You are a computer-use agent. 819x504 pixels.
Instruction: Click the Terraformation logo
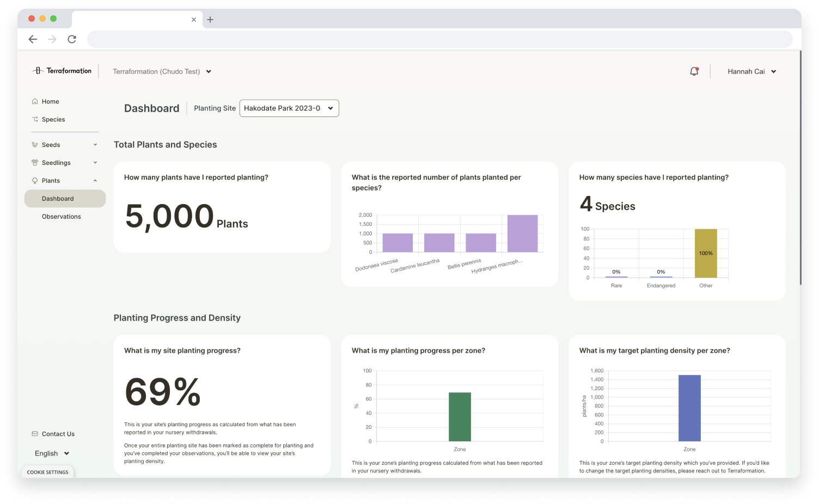coord(62,71)
